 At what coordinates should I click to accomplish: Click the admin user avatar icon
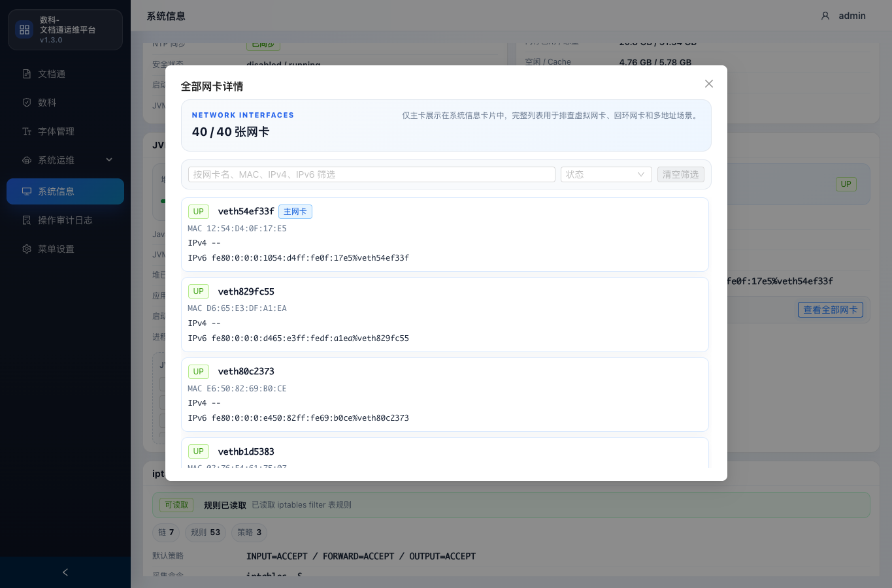pos(825,16)
